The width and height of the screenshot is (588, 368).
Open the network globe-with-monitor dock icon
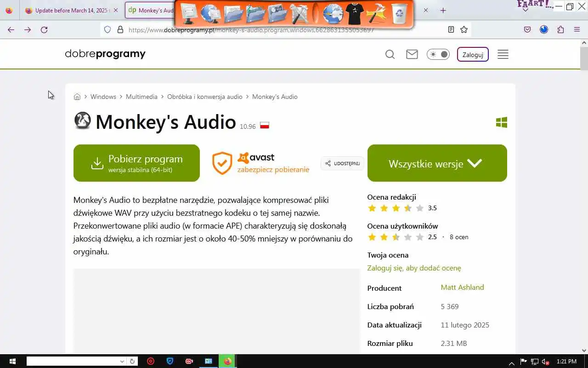(211, 13)
